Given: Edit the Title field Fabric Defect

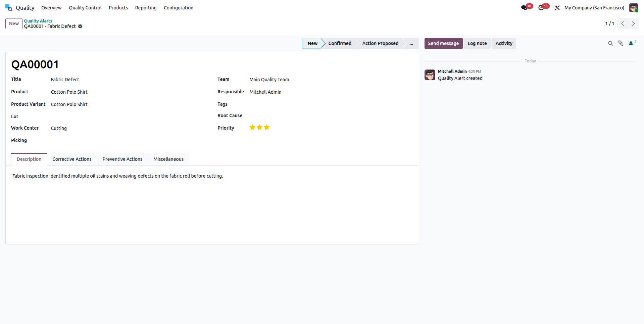Looking at the screenshot, I should pyautogui.click(x=129, y=80).
